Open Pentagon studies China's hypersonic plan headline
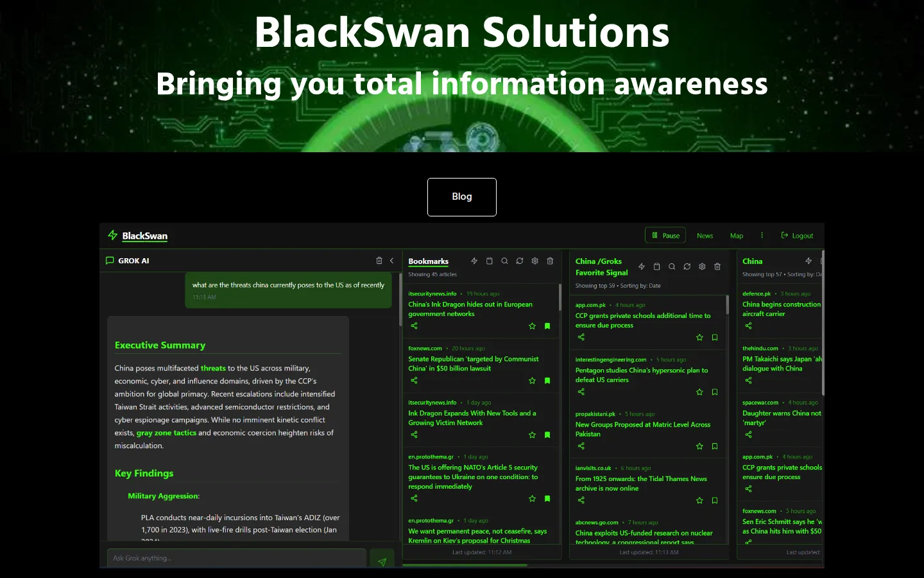Viewport: 924px width, 578px height. (642, 375)
